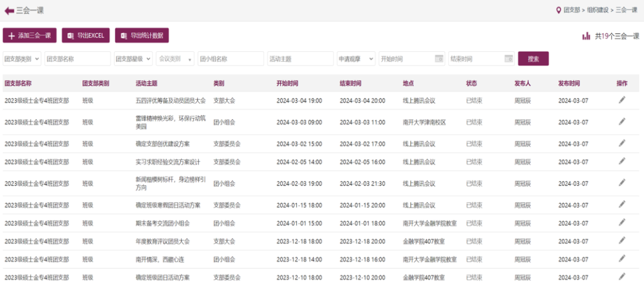Click the bar chart statistics icon
Image resolution: width=644 pixels, height=285 pixels.
pyautogui.click(x=586, y=36)
